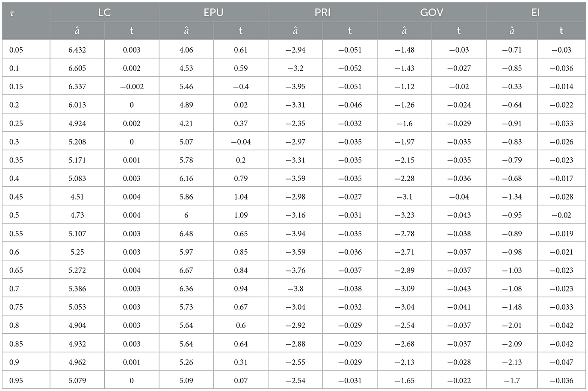Click the cell with value −0.052
588x391 pixels.
[350, 68]
